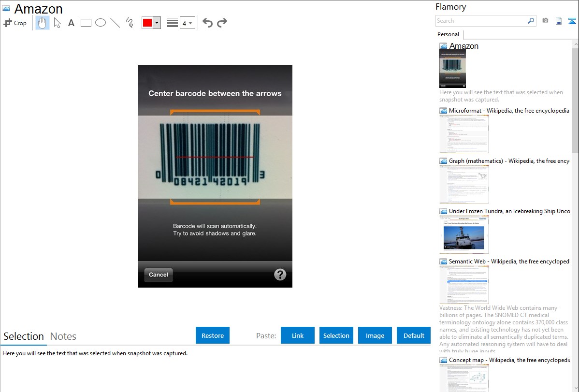579x392 pixels.
Task: Click the blue Selection paste button
Action: point(336,335)
